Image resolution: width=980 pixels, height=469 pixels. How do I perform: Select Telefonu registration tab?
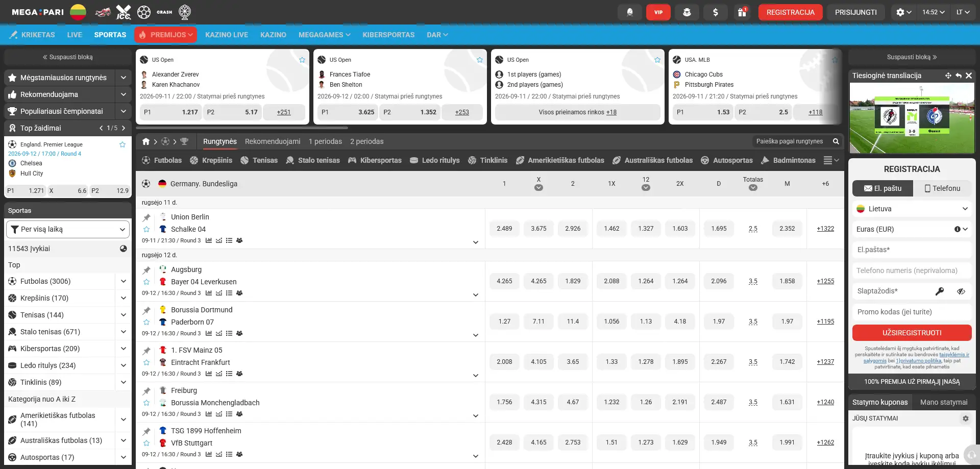942,188
